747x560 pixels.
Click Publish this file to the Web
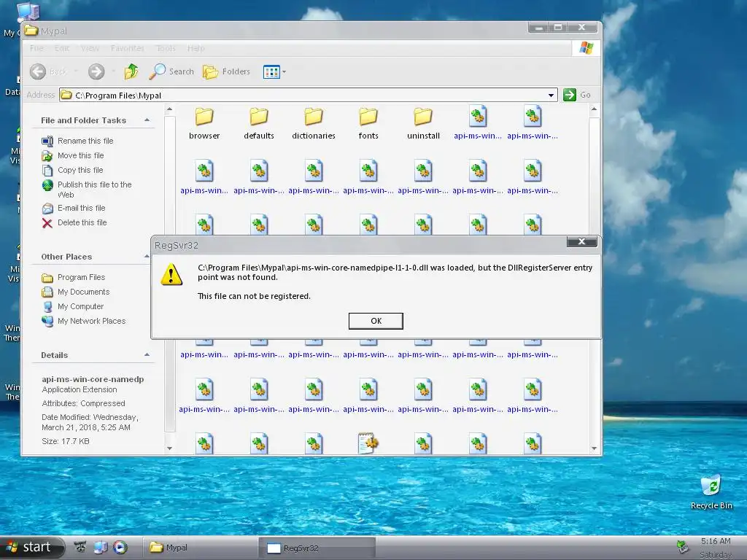coord(94,190)
